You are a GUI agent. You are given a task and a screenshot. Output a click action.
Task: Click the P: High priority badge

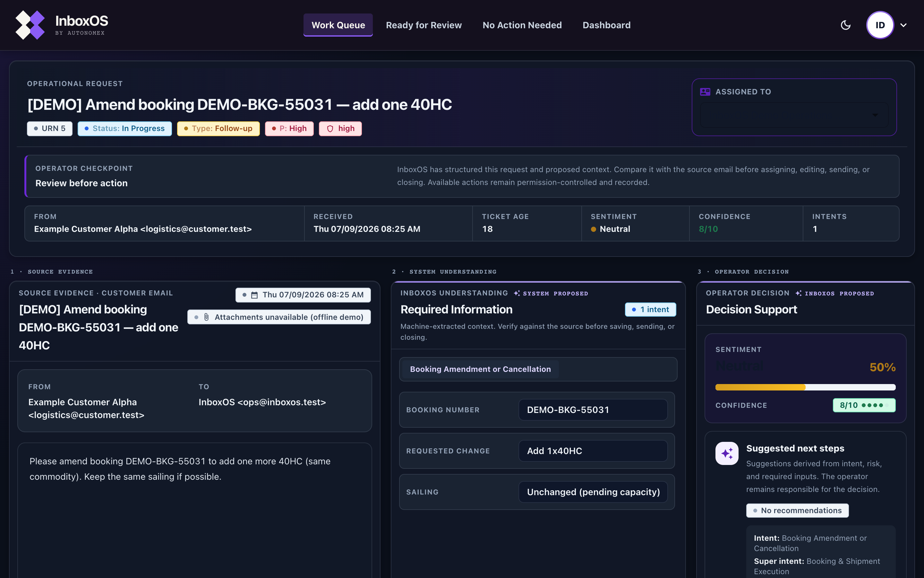(289, 128)
